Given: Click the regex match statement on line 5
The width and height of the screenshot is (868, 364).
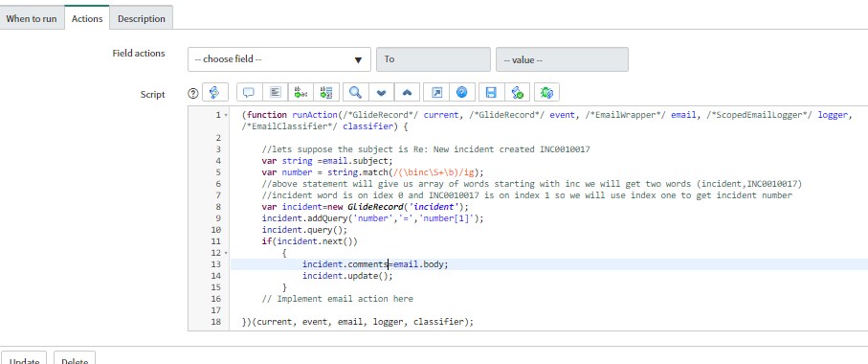Looking at the screenshot, I should 372,172.
